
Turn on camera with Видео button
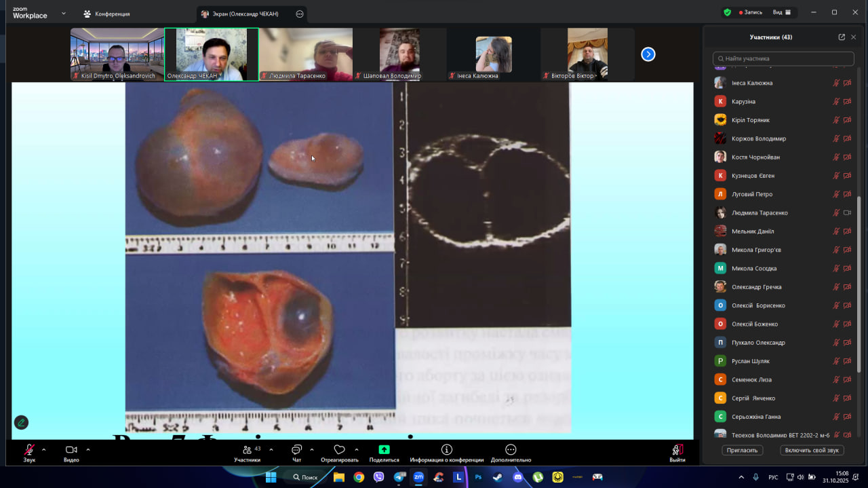(x=71, y=450)
